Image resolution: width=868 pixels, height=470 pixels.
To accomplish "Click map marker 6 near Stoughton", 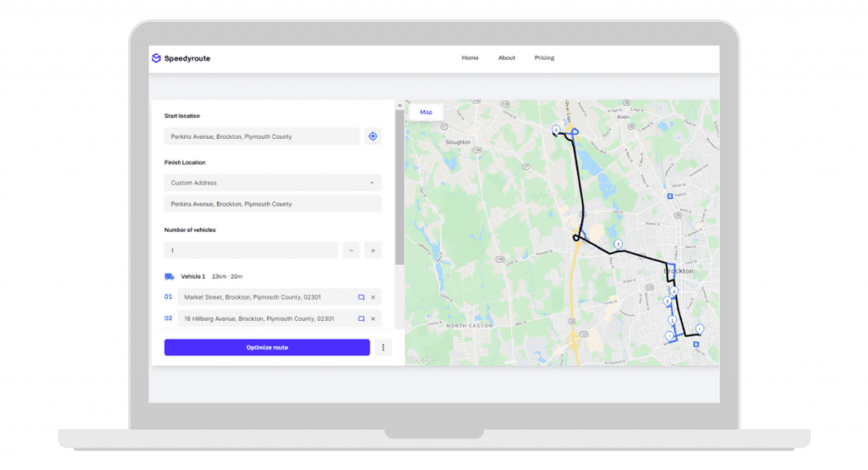I will coord(556,130).
